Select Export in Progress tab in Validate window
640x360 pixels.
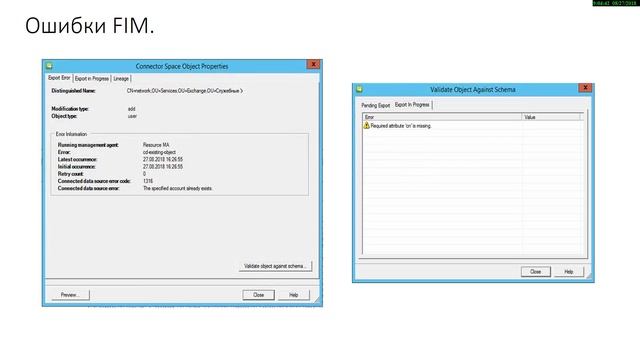point(412,105)
